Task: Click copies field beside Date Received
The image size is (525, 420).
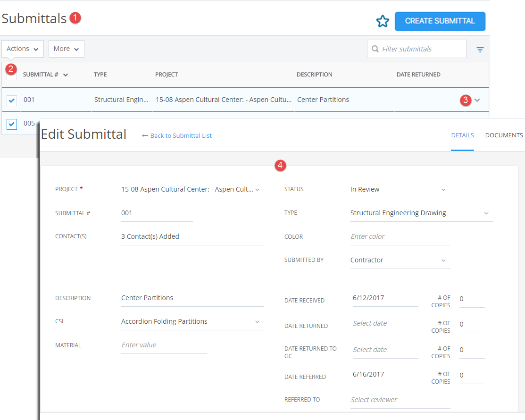Action: pyautogui.click(x=472, y=299)
